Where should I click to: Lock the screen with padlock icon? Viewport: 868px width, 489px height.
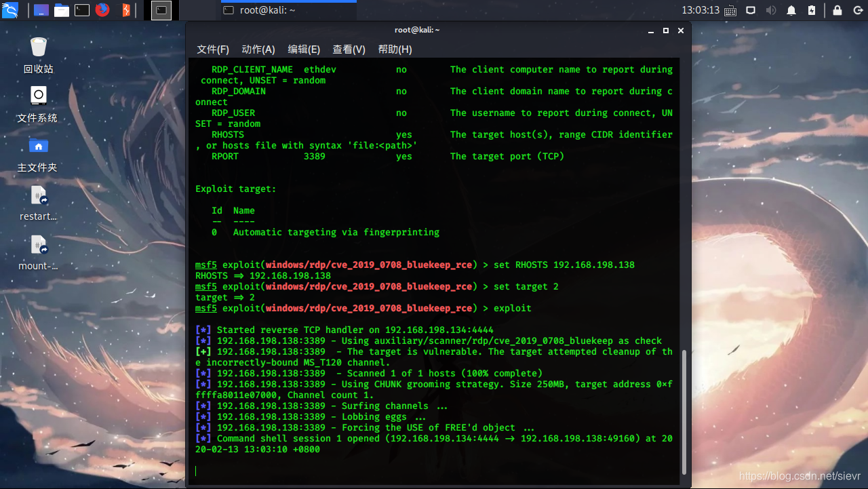tap(837, 10)
